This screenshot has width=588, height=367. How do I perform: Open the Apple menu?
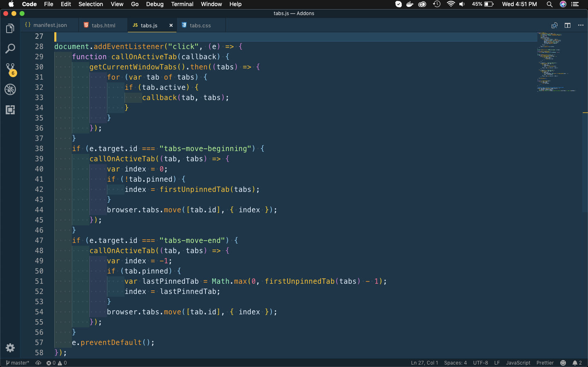pos(11,4)
